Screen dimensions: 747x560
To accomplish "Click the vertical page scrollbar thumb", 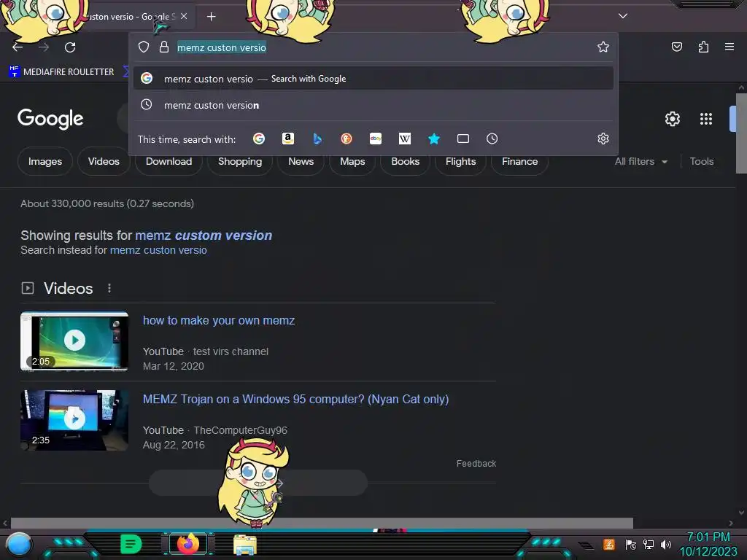I will coord(741,134).
